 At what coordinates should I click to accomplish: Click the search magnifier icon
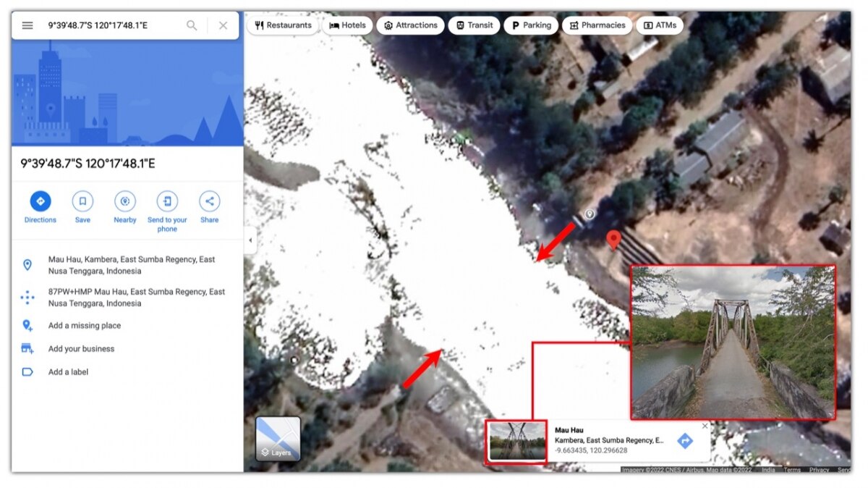pos(192,25)
